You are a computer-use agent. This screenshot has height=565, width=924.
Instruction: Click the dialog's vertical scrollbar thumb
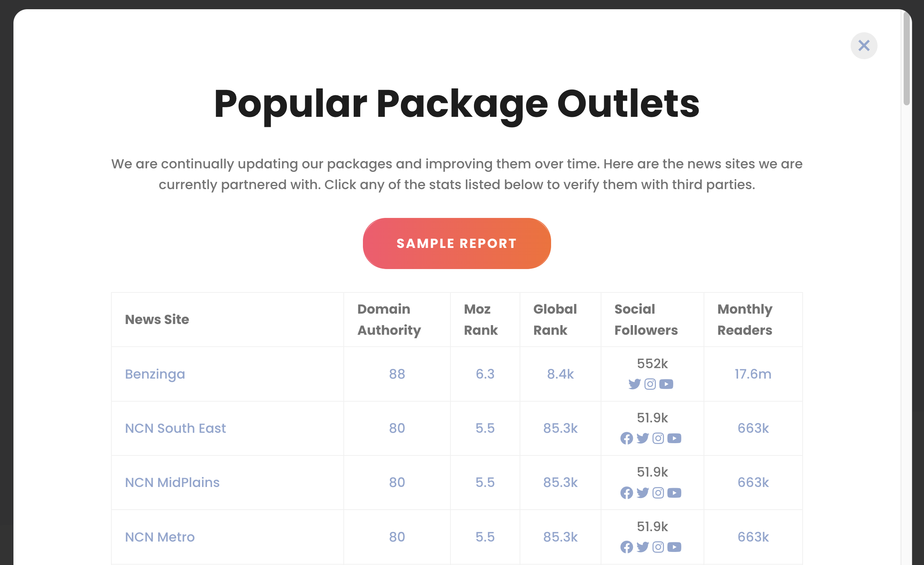tap(906, 58)
